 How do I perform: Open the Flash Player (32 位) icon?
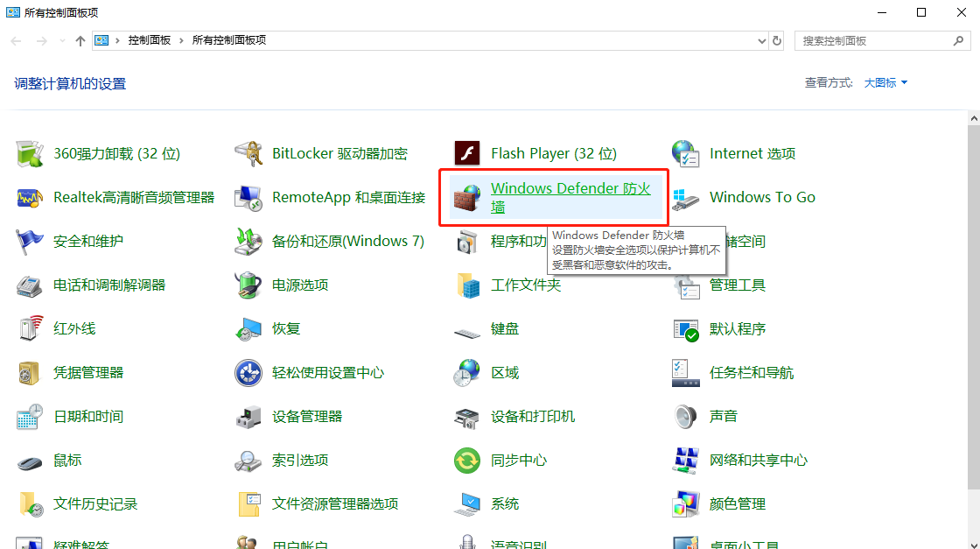click(467, 154)
